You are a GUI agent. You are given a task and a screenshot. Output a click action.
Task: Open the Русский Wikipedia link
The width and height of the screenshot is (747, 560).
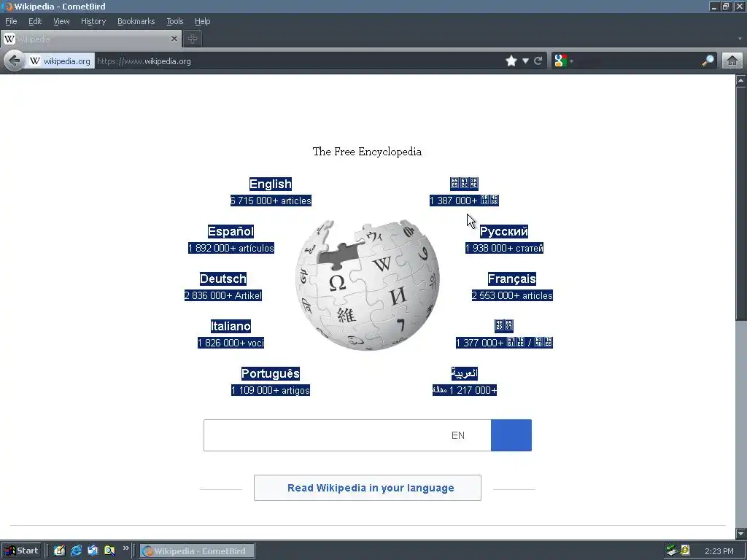click(x=504, y=231)
